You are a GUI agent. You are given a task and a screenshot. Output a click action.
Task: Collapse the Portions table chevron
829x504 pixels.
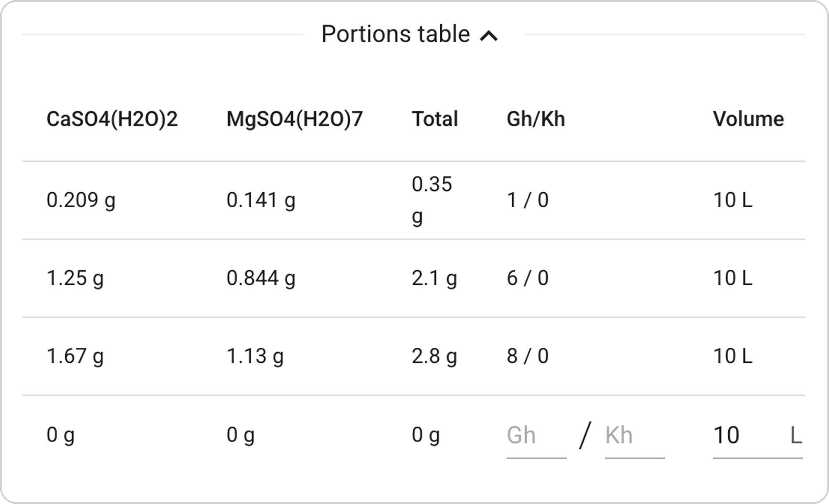489,36
